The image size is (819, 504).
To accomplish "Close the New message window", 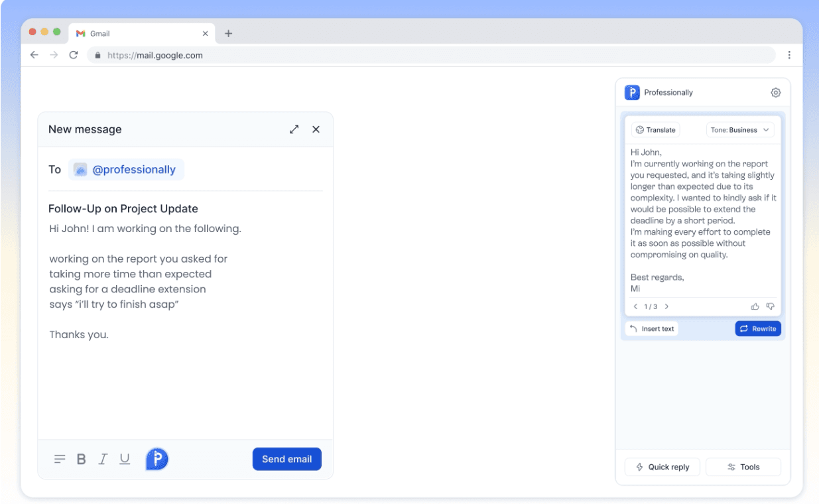I will [316, 129].
